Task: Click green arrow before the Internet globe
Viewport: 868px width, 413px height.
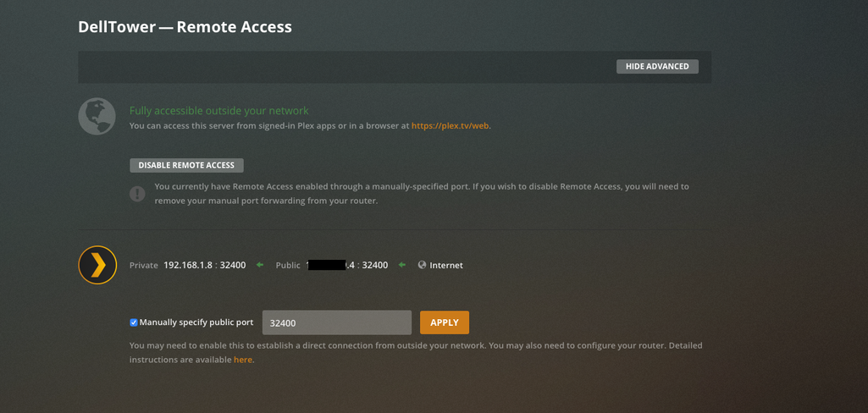Action: (x=402, y=265)
